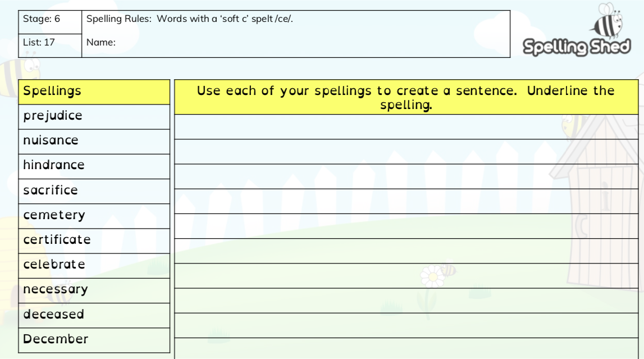Click the Spelling Shed logo text
The image size is (644, 359).
[x=577, y=47]
